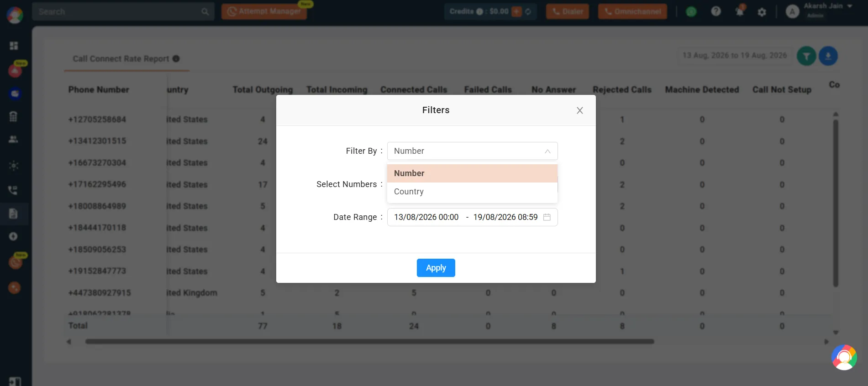Download the report with blue button
The width and height of the screenshot is (868, 386).
pos(828,56)
